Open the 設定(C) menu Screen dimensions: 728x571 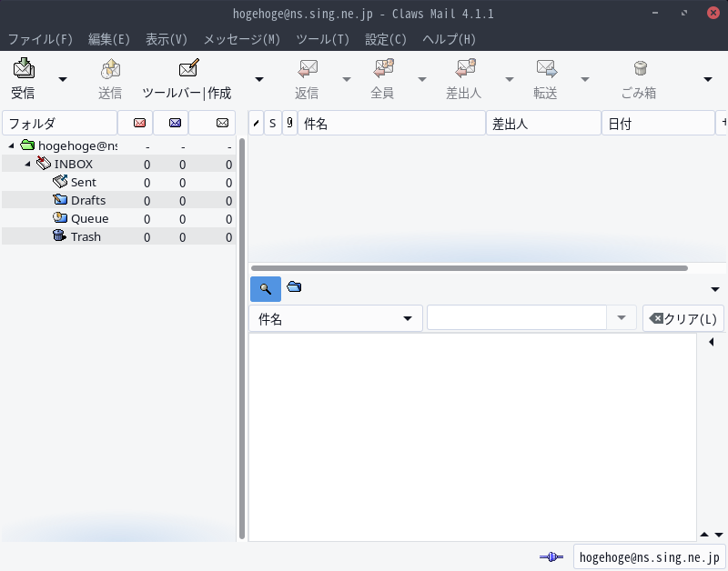(x=386, y=39)
